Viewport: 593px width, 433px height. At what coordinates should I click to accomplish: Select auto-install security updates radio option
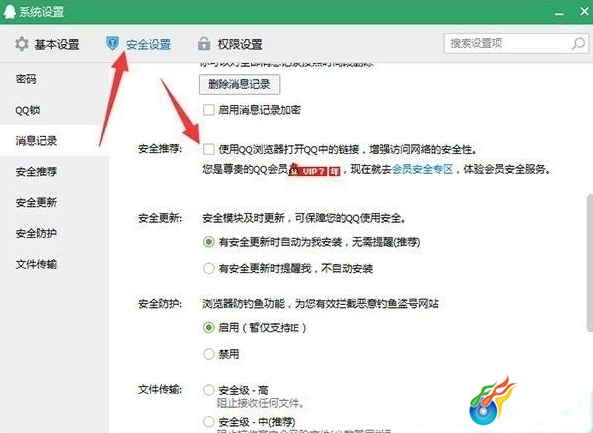pos(208,242)
